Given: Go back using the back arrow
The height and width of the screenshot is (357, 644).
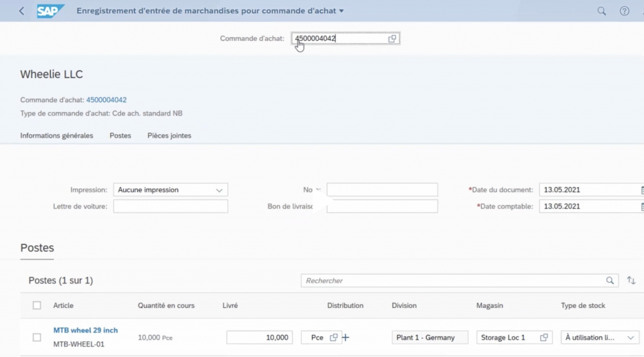Looking at the screenshot, I should [22, 11].
